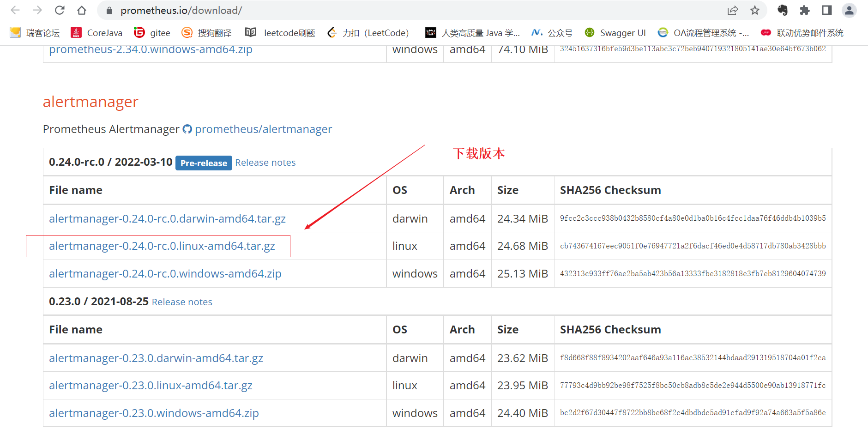The height and width of the screenshot is (429, 868).
Task: Download alertmanager-0.24.0-rc.0.linux-amd64.tar.gz
Action: (162, 246)
